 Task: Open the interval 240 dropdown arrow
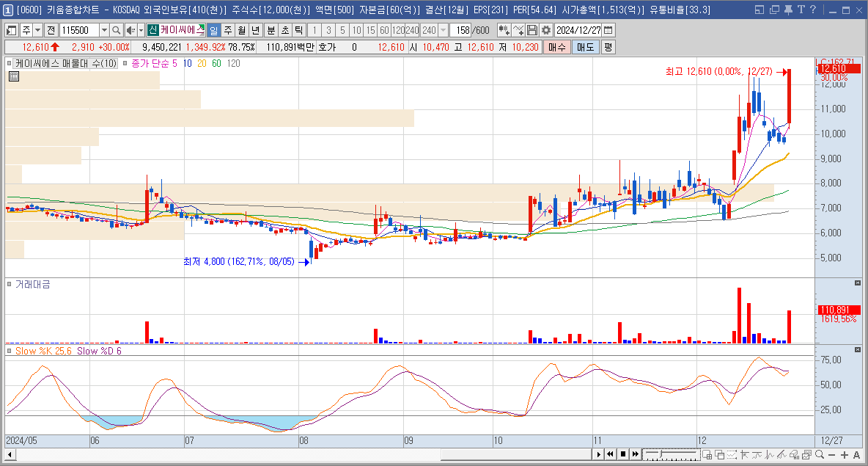(x=443, y=31)
